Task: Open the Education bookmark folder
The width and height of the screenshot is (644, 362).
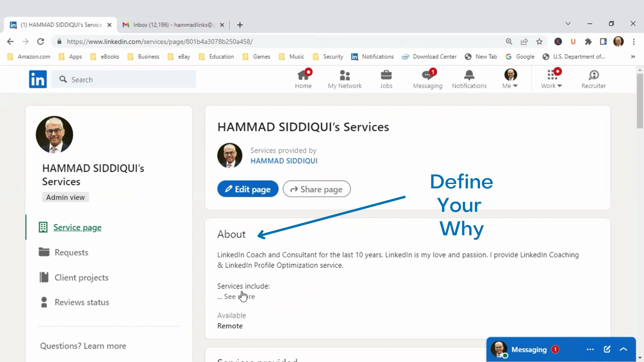Action: [x=216, y=57]
